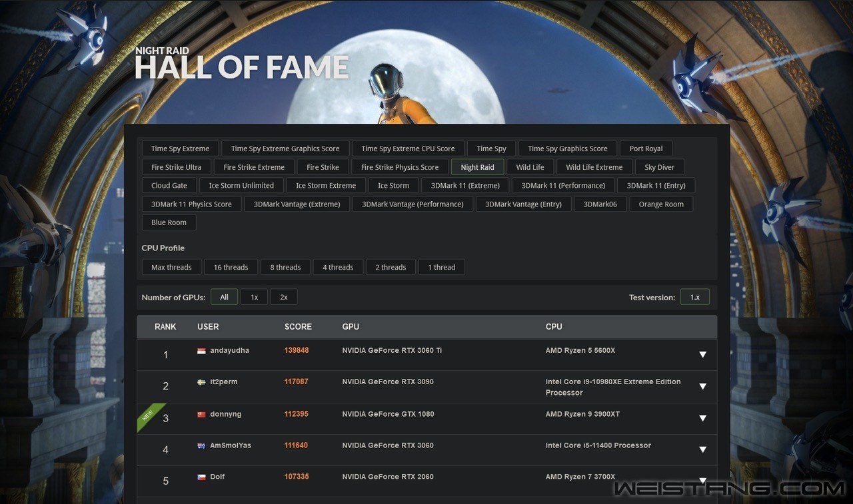Open the 117087 score result

coord(297,381)
